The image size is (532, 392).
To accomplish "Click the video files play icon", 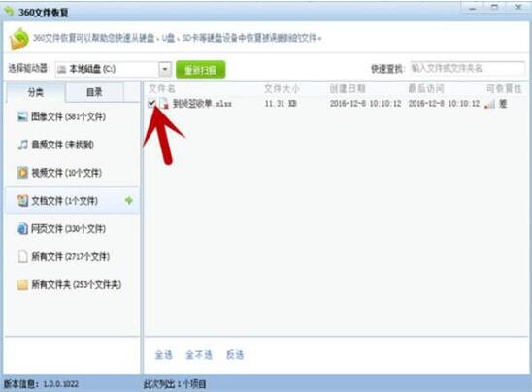I will [x=22, y=173].
